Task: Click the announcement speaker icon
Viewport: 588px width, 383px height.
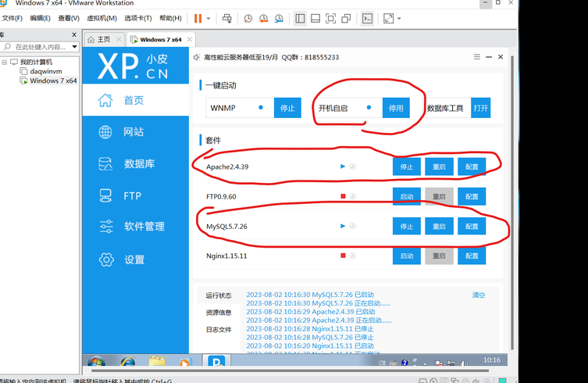Action: pyautogui.click(x=197, y=57)
